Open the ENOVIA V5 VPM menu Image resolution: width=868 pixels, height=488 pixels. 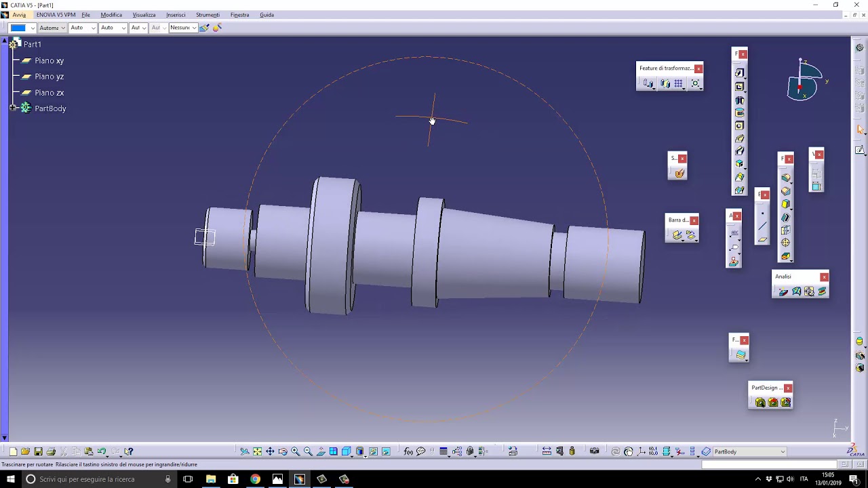(56, 15)
